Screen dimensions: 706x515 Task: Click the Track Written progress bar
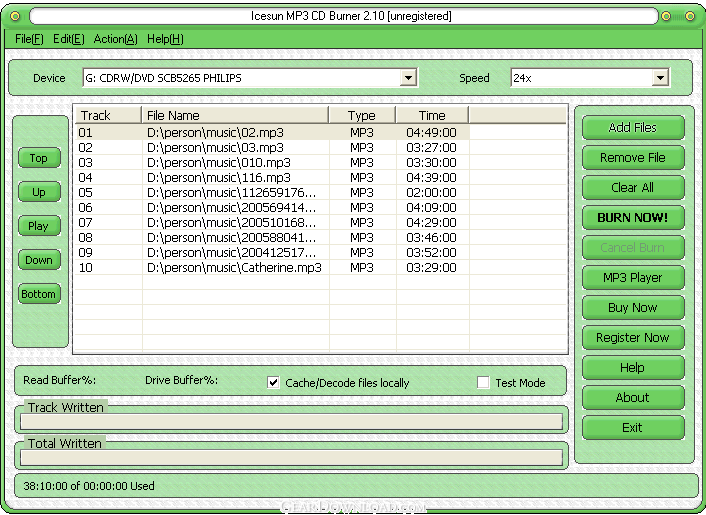pyautogui.click(x=291, y=422)
